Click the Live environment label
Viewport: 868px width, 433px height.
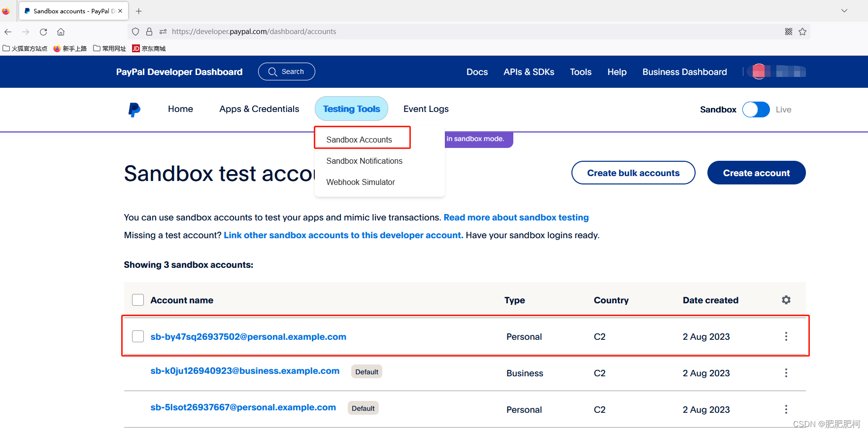[783, 109]
